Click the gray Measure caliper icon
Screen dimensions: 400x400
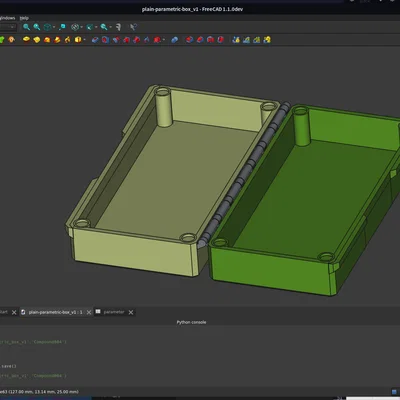click(x=118, y=27)
